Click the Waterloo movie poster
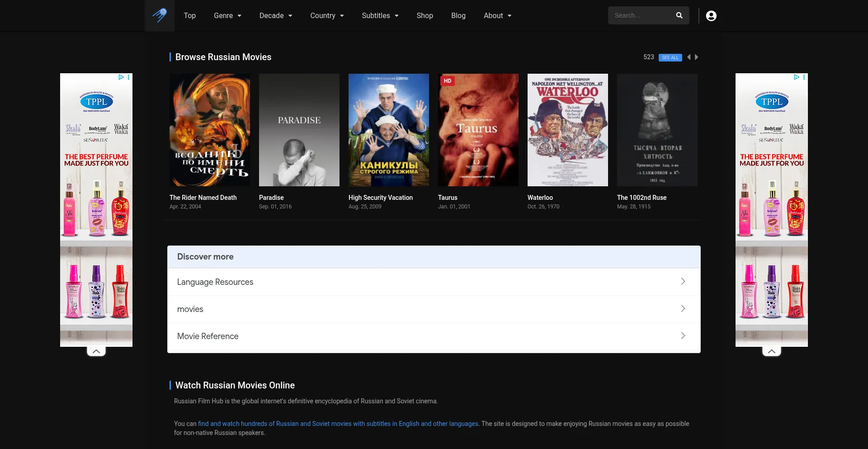The image size is (868, 449). [568, 130]
